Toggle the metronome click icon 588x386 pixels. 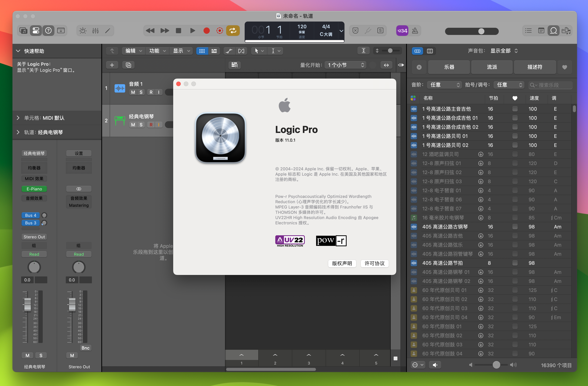tap(415, 31)
